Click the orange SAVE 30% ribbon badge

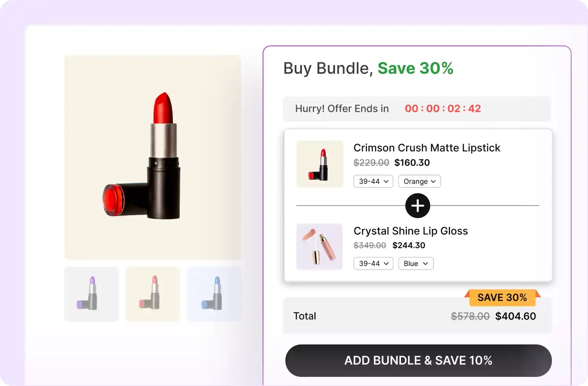coord(502,298)
